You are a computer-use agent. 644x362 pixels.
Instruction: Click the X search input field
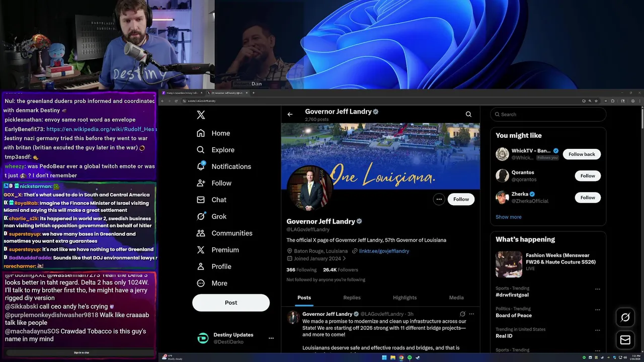(x=548, y=114)
